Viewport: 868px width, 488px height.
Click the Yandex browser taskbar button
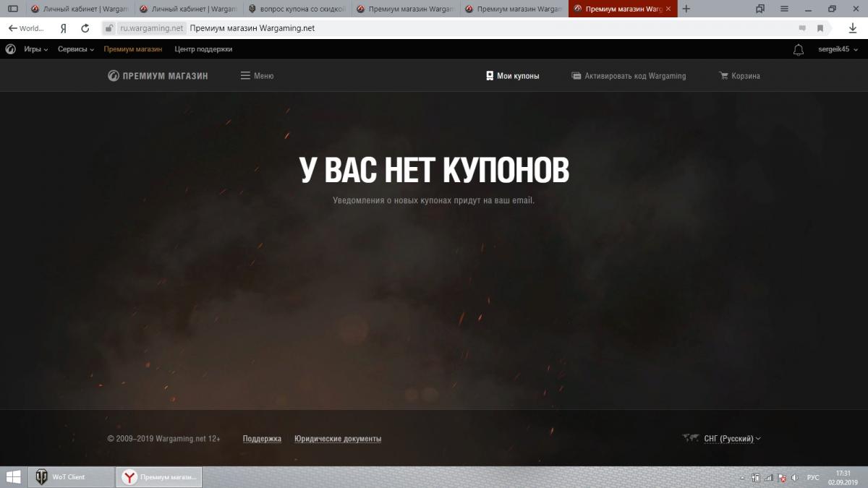tap(158, 477)
